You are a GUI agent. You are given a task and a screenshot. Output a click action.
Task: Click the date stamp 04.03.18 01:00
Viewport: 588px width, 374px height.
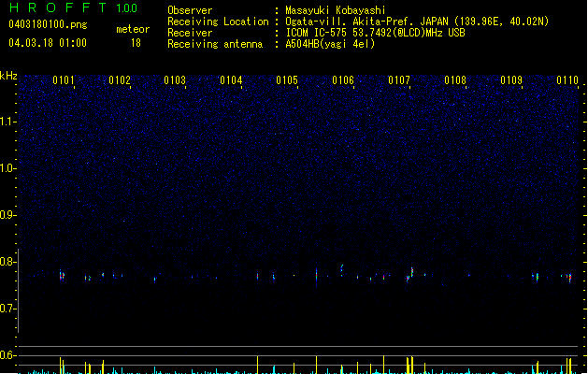pyautogui.click(x=48, y=43)
